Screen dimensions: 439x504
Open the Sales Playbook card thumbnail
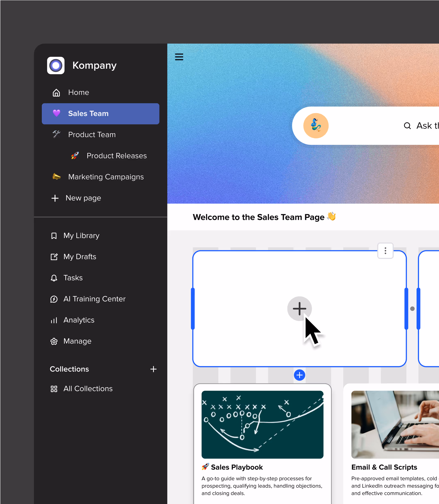tap(262, 424)
